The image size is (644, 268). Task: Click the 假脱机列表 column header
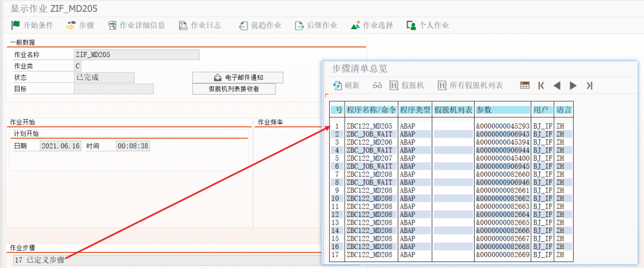point(453,110)
